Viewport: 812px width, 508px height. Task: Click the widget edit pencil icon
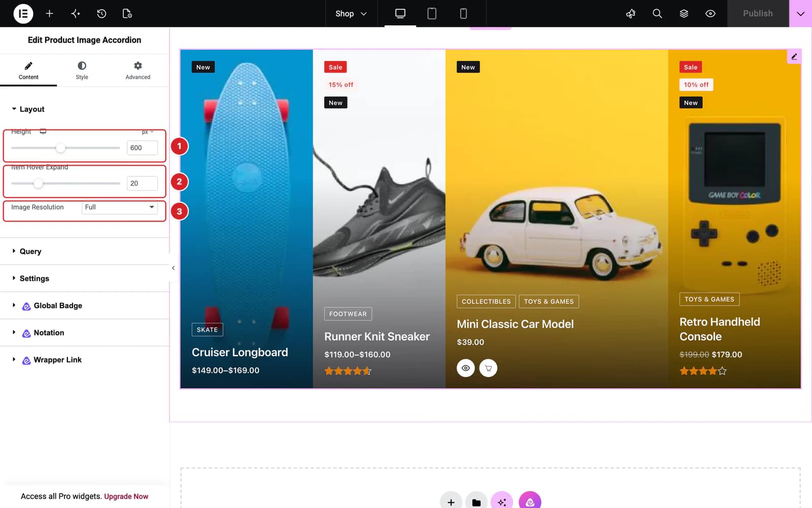tap(794, 56)
